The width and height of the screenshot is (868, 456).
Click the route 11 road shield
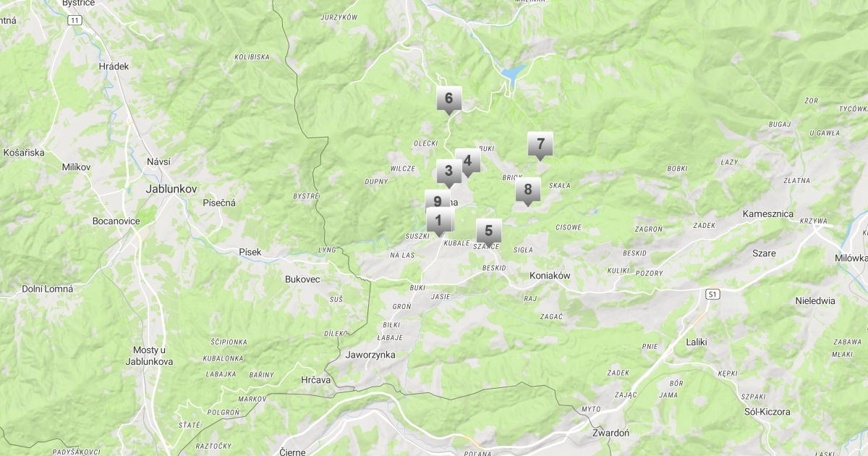tap(75, 20)
